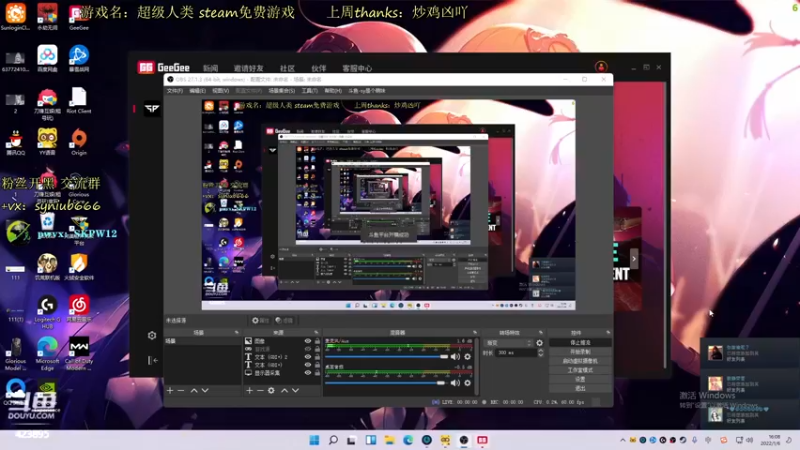
Task: Click Start Virtual Camera button
Action: point(580,361)
